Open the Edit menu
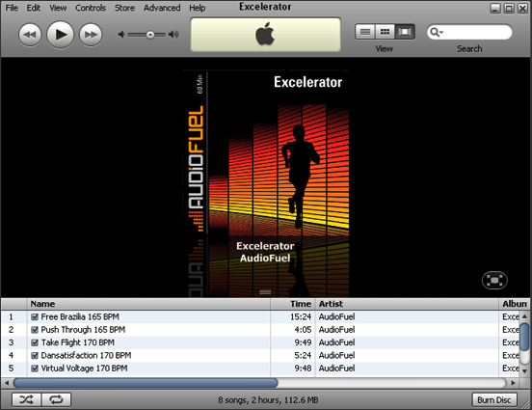 pos(33,8)
